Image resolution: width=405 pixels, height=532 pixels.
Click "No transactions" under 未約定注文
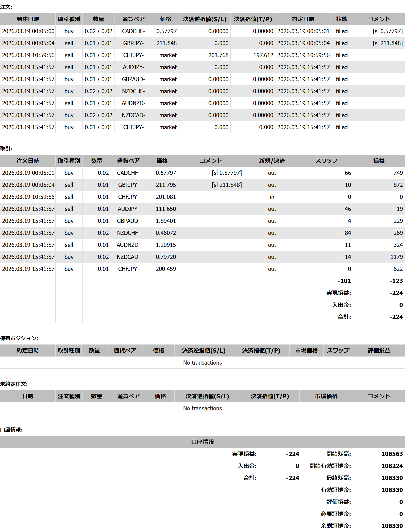(202, 408)
